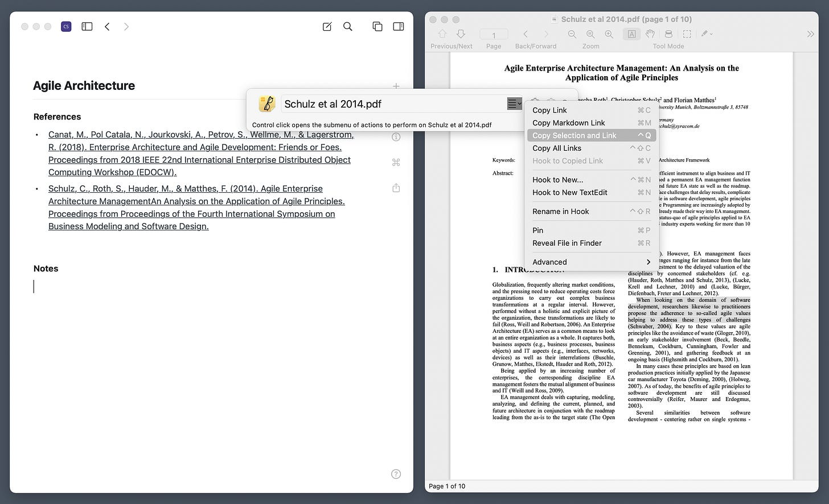Choose Reveal File in Finder
Image resolution: width=829 pixels, height=504 pixels.
[x=592, y=243]
